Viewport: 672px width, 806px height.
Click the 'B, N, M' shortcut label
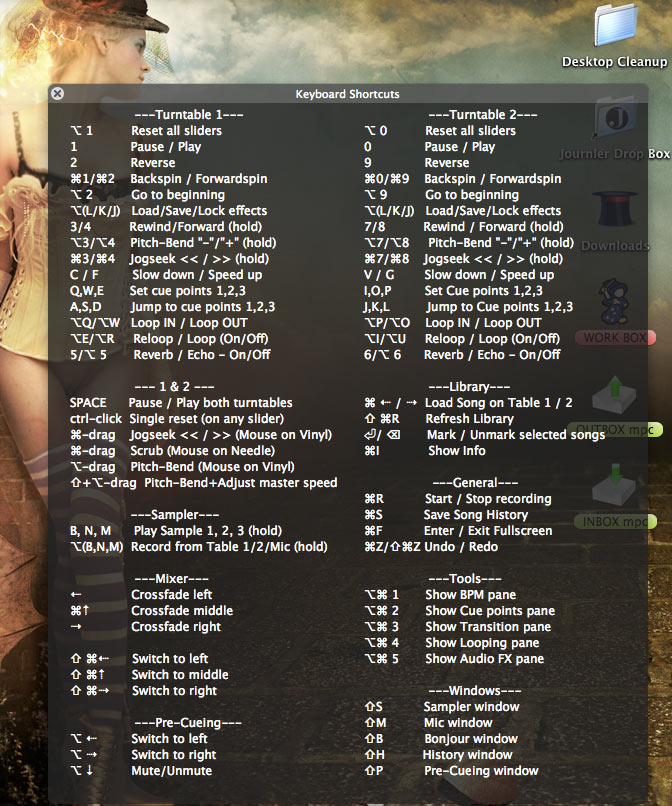tap(90, 530)
